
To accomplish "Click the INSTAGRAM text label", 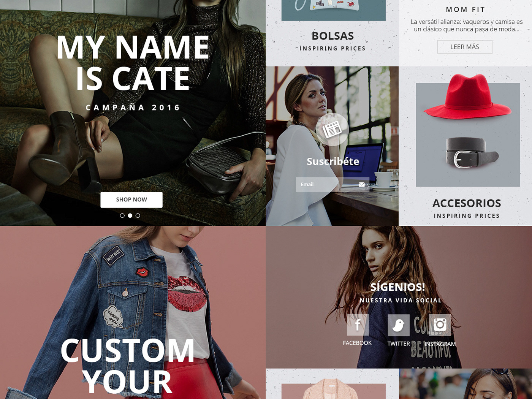I will tap(440, 344).
